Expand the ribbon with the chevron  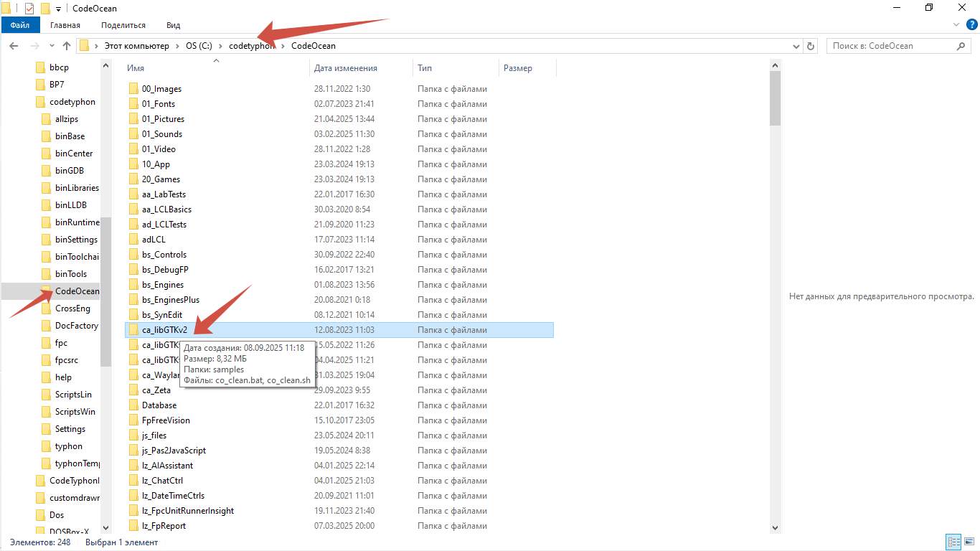tap(956, 25)
